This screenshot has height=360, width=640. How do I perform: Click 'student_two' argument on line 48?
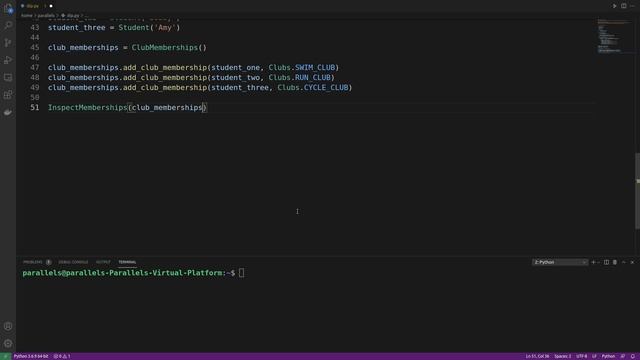coord(235,77)
